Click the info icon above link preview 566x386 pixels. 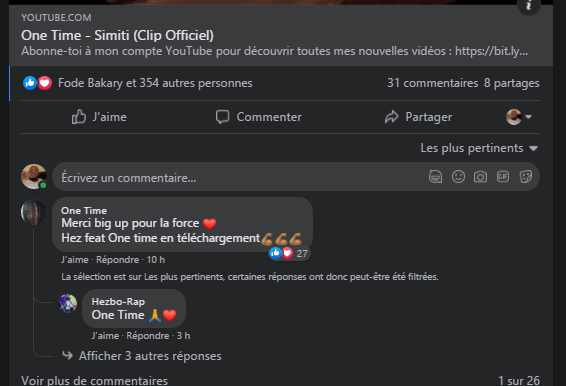tap(528, 5)
